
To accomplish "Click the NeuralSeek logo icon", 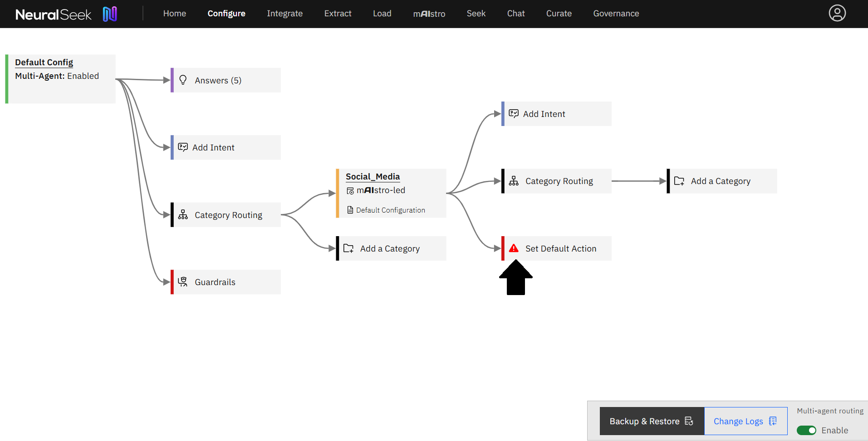I will 110,14.
